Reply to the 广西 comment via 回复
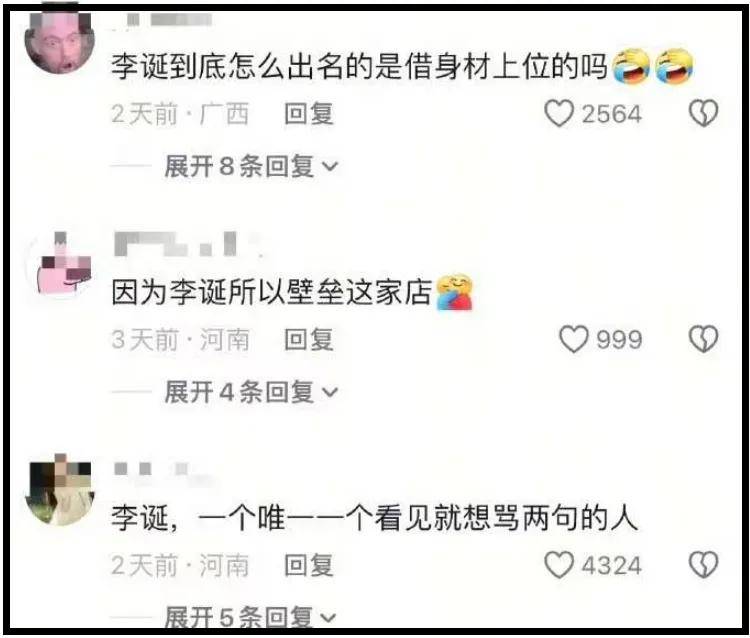 pyautogui.click(x=309, y=114)
